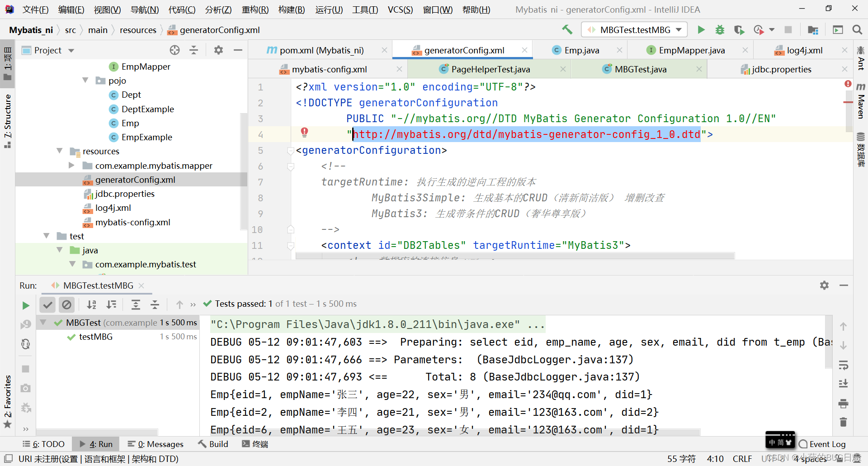This screenshot has width=868, height=466.
Task: Click error bulb on line 4
Action: coord(304,132)
